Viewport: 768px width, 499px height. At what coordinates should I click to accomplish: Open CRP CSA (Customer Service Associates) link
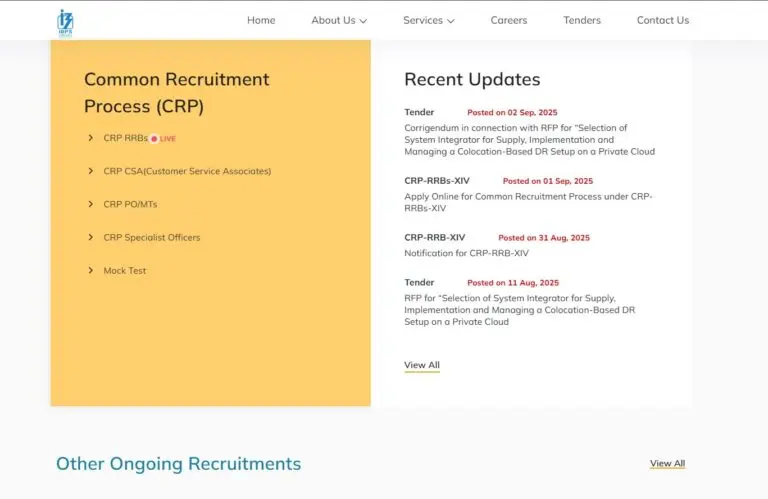tap(187, 171)
